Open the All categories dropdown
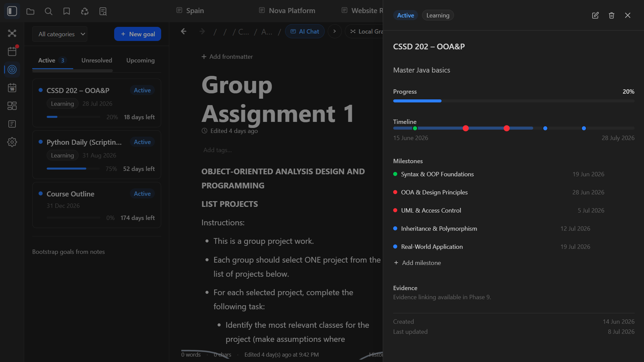The width and height of the screenshot is (644, 362). [60, 34]
